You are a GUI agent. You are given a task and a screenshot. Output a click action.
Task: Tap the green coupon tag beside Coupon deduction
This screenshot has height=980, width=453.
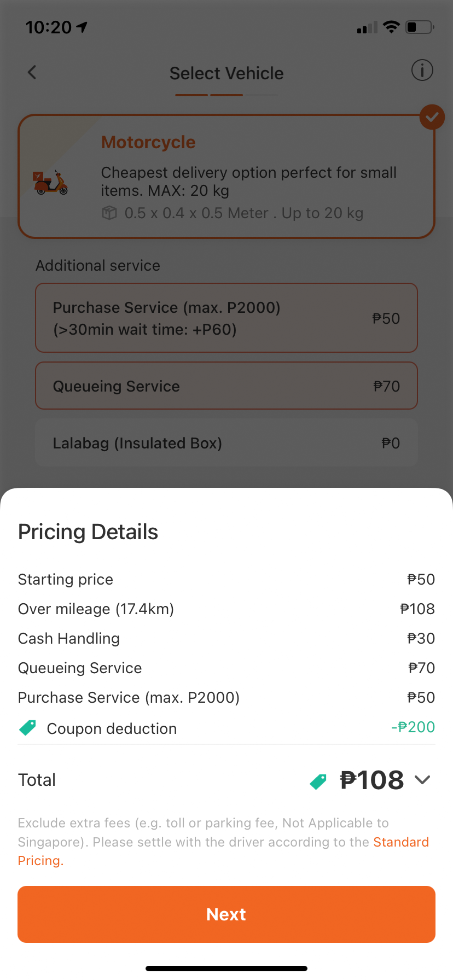27,727
